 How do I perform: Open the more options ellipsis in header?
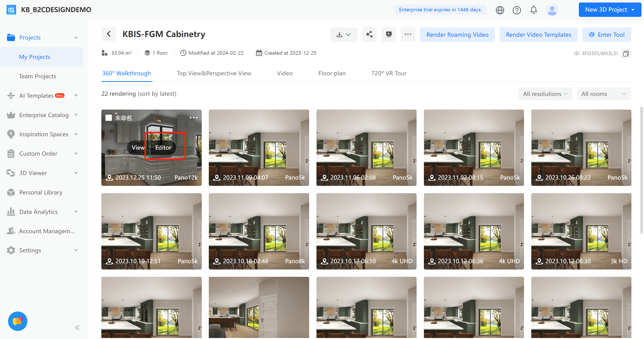(408, 35)
